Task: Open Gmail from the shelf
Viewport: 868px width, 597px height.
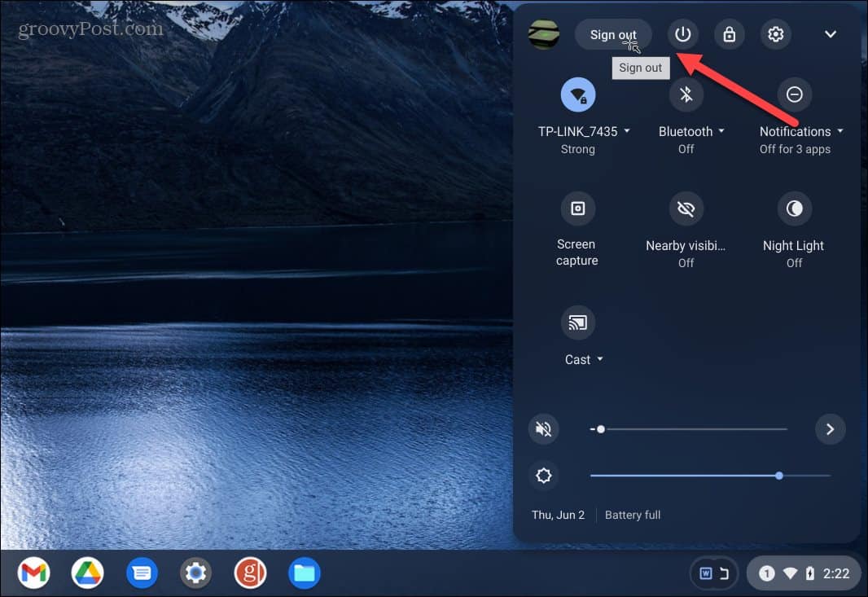Action: (x=33, y=573)
